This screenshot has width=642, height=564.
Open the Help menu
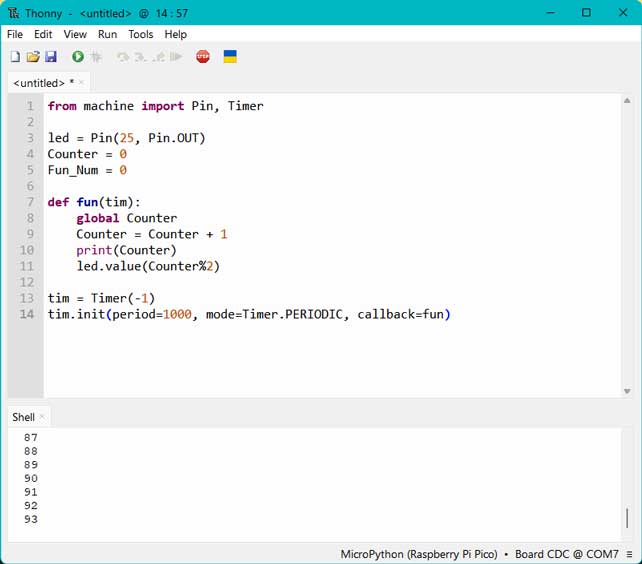[176, 34]
